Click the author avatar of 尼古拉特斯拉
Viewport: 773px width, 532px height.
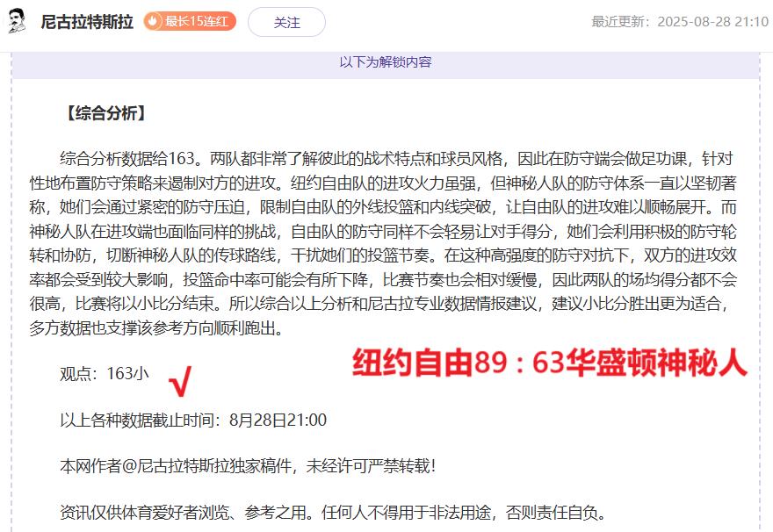(18, 21)
